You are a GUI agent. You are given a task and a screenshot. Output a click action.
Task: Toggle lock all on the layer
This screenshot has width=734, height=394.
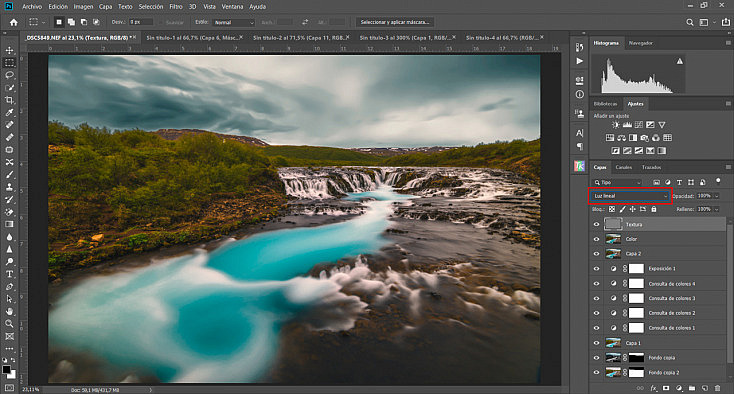tap(654, 209)
